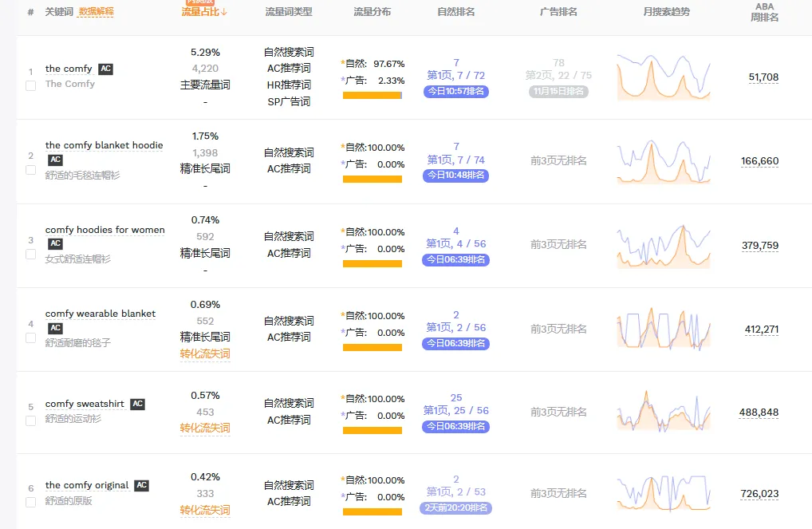The image size is (812, 529).
Task: Open keyword 'comfy sweatshirt'
Action: pos(85,404)
